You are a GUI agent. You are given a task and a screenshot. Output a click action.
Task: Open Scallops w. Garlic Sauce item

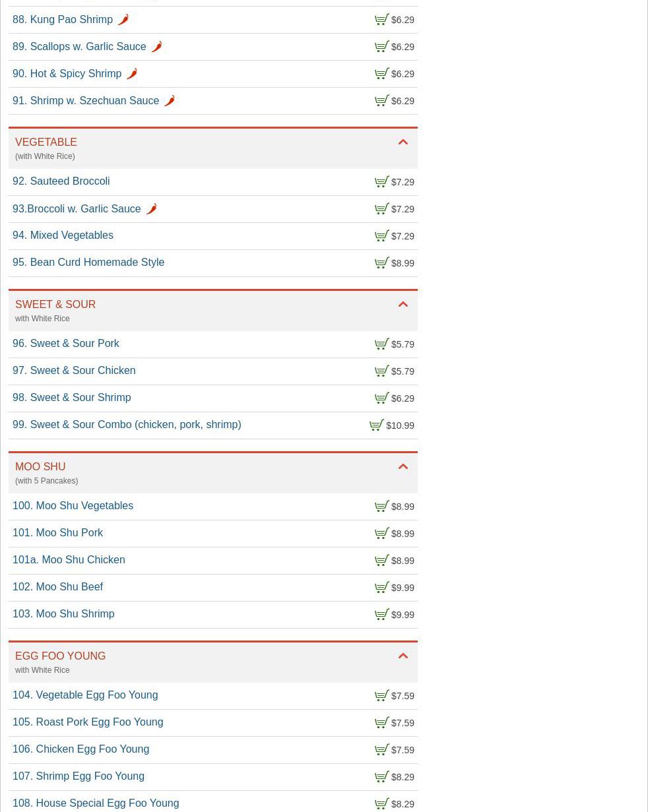coord(88,47)
